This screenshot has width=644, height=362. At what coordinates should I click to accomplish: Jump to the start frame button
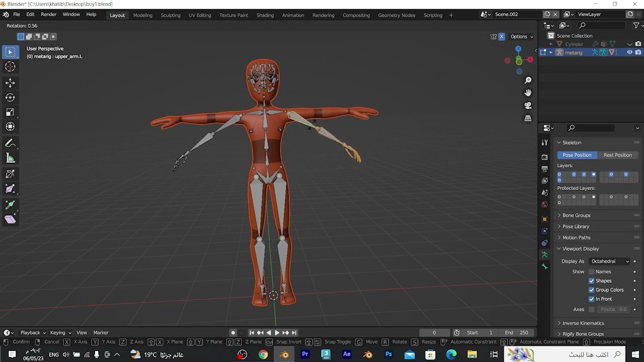pyautogui.click(x=252, y=333)
